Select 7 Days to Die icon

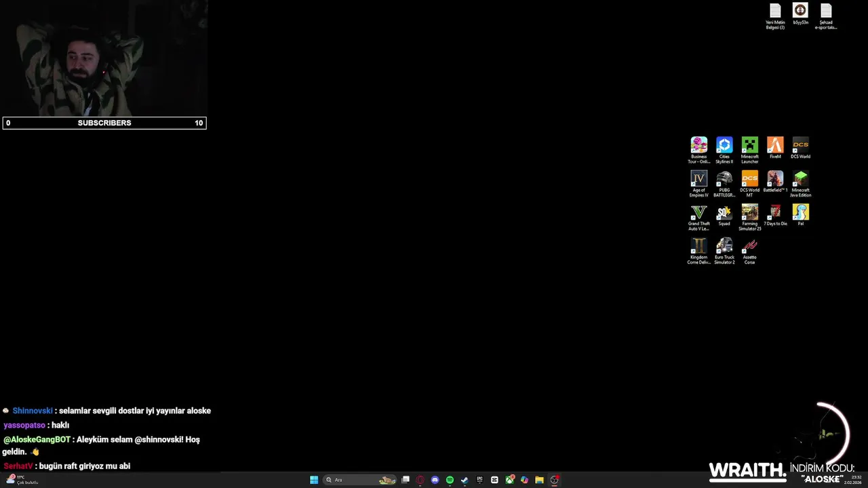pos(775,215)
